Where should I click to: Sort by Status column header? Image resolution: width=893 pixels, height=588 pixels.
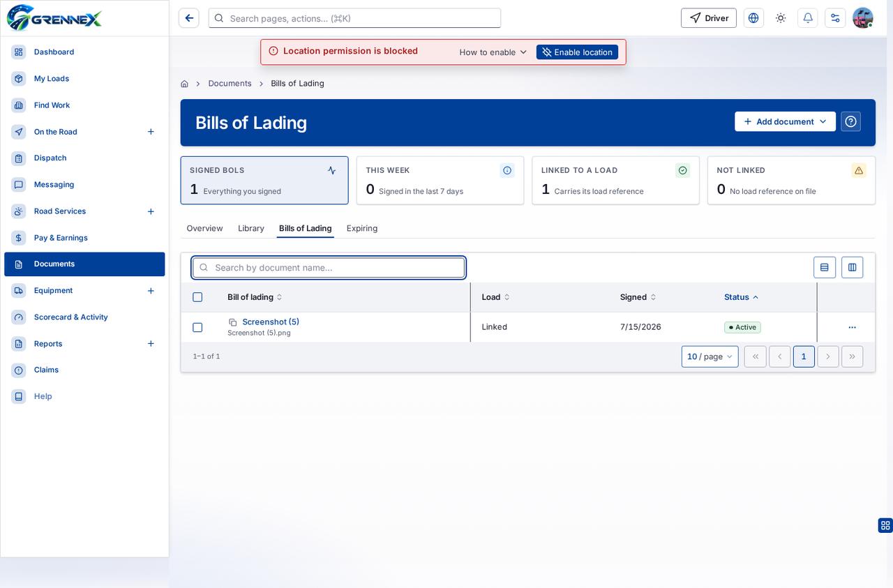point(741,297)
